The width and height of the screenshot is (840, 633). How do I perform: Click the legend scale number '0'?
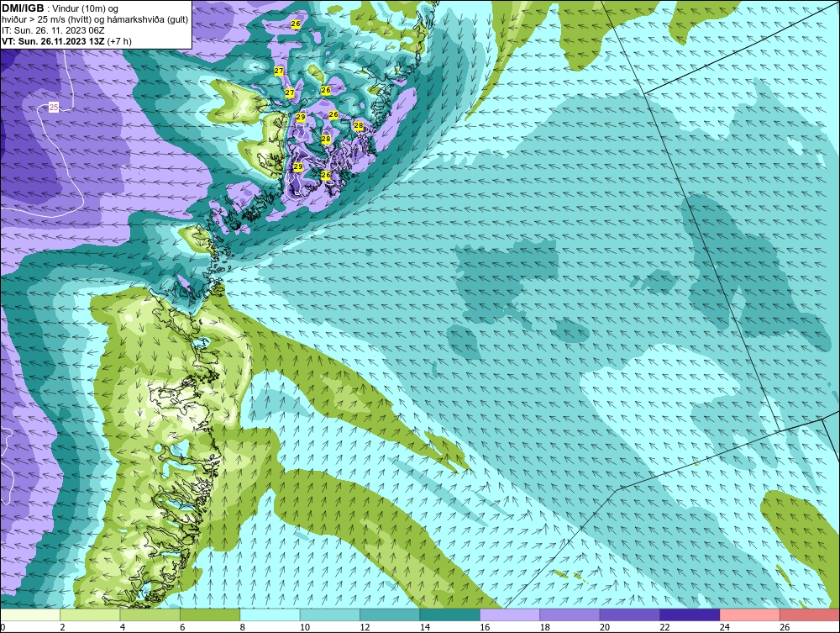pyautogui.click(x=3, y=627)
